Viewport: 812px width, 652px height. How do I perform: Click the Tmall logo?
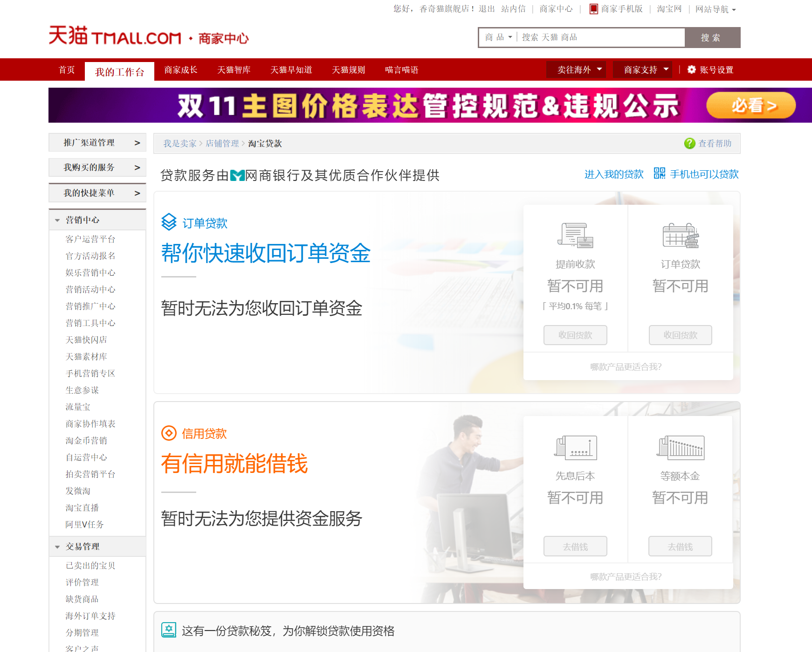tap(115, 35)
